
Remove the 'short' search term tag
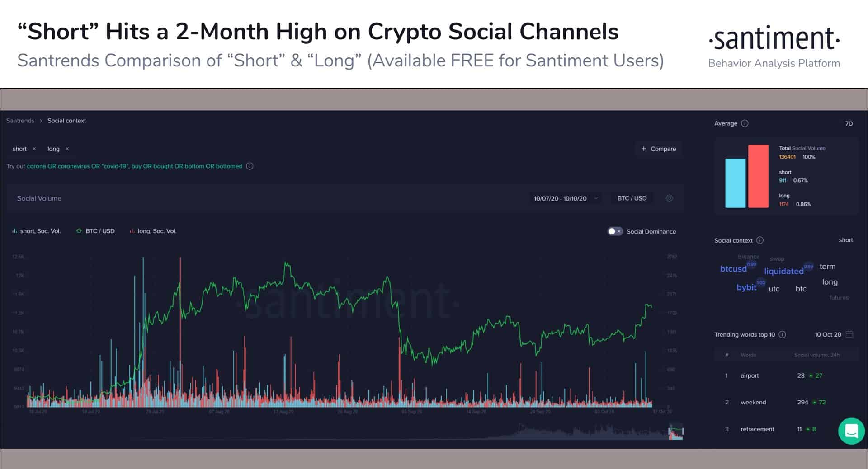(34, 149)
